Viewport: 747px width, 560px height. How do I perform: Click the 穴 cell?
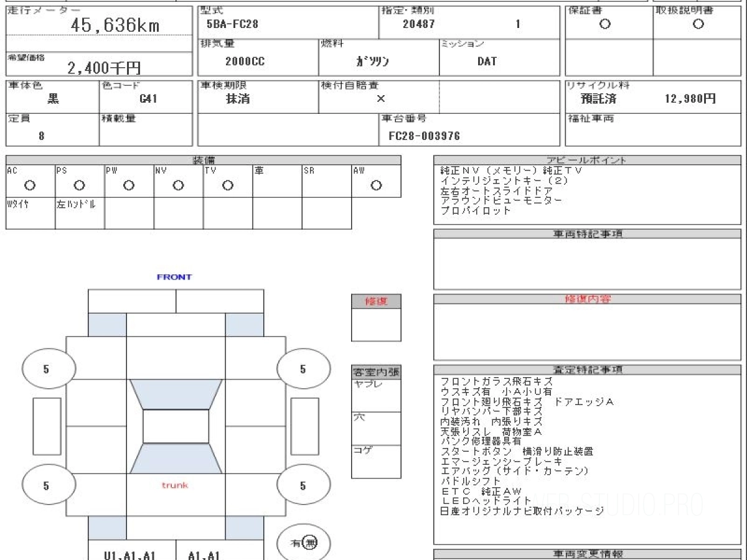[x=376, y=428]
